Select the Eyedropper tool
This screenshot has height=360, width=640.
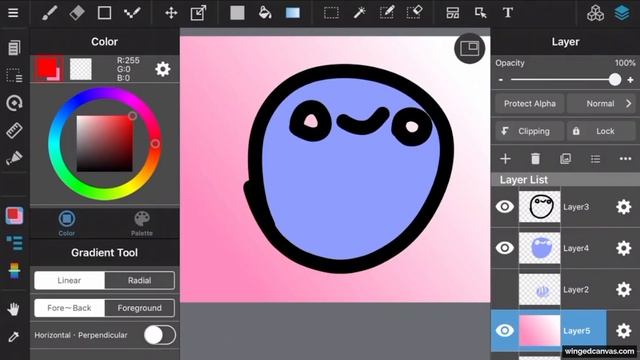(14, 337)
